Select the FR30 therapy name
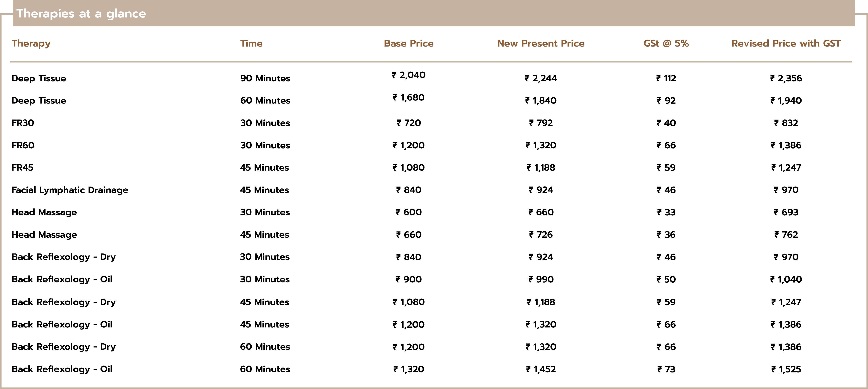 click(23, 123)
